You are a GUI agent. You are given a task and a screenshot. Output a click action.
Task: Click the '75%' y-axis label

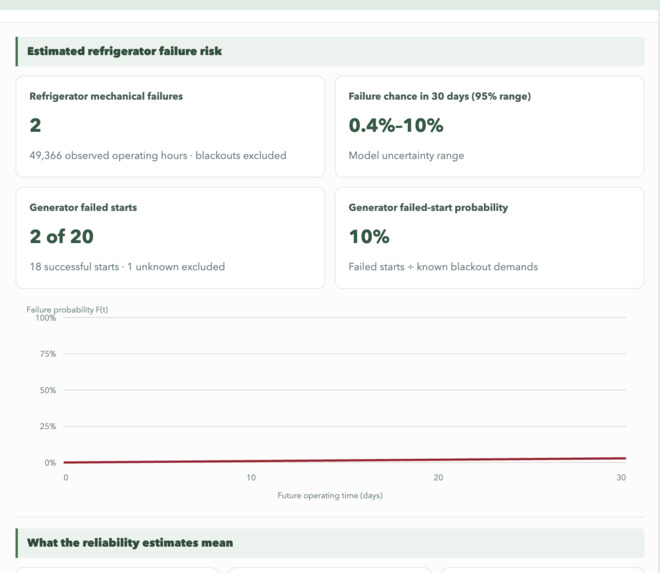(x=48, y=354)
